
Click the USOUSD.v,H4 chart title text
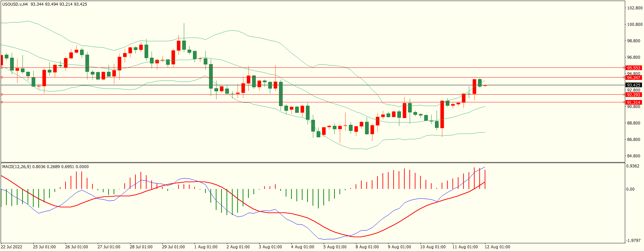pyautogui.click(x=15, y=4)
